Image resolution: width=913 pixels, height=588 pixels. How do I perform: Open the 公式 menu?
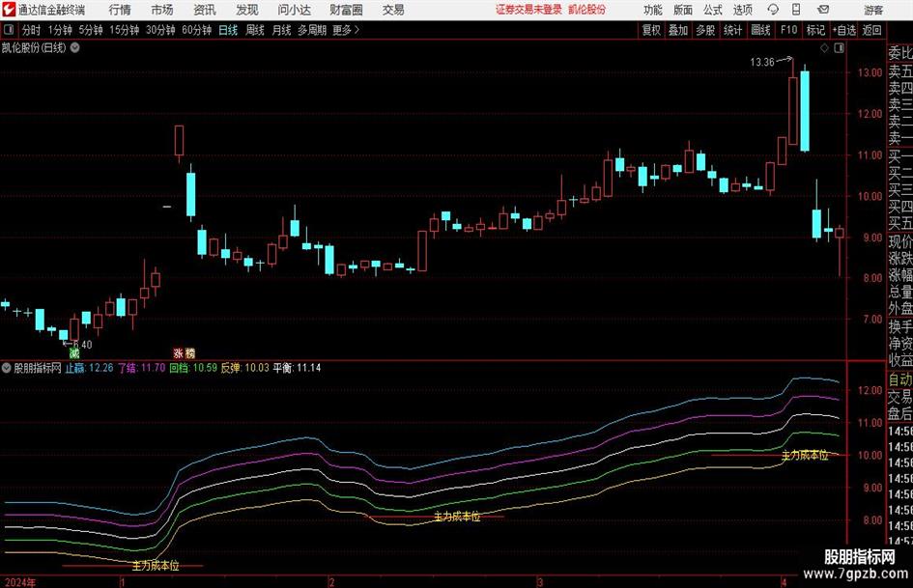[x=712, y=10]
